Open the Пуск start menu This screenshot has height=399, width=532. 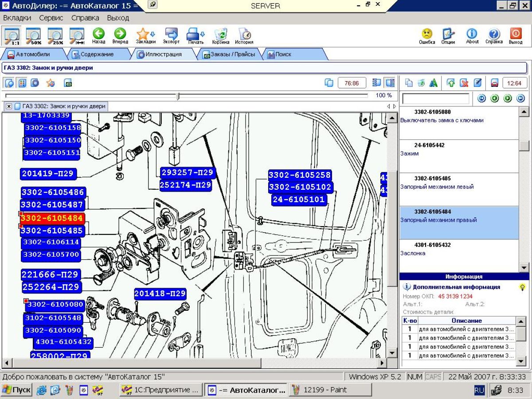point(16,390)
